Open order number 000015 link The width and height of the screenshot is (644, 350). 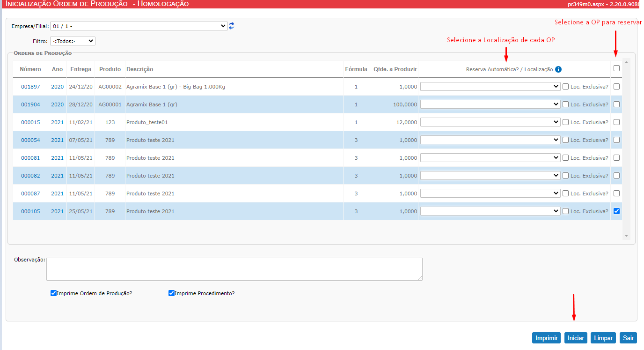pos(30,122)
